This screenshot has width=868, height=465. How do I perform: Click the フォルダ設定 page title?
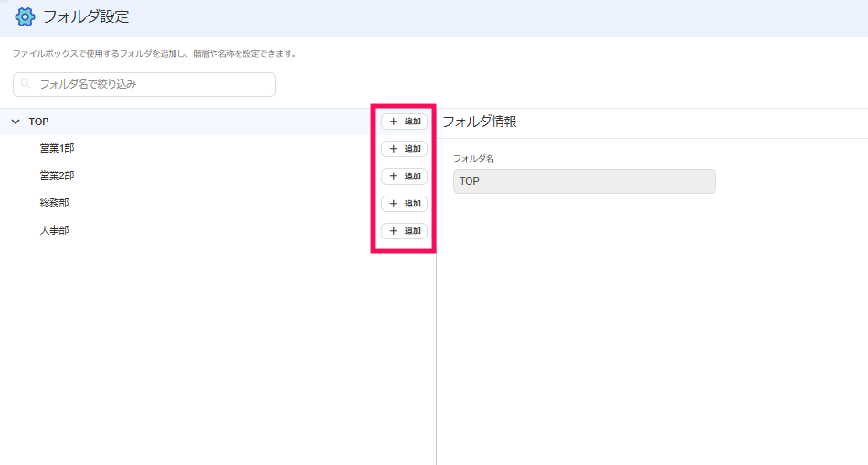[86, 16]
